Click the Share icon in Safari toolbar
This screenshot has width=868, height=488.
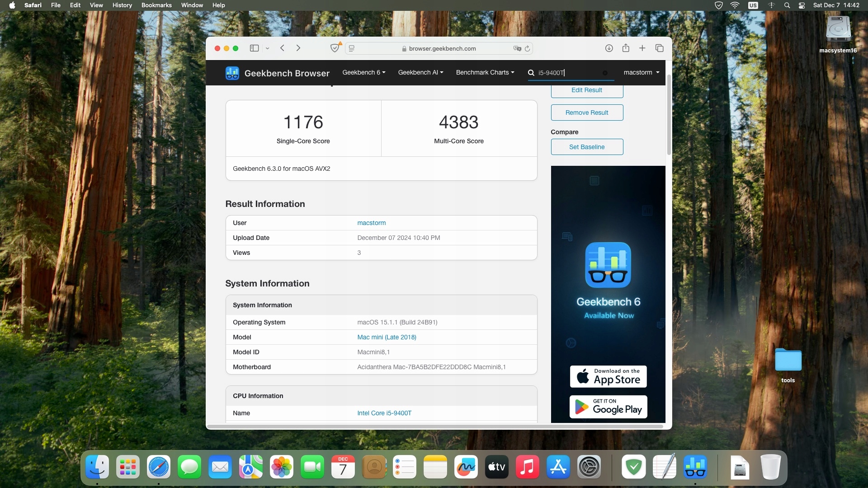(626, 48)
